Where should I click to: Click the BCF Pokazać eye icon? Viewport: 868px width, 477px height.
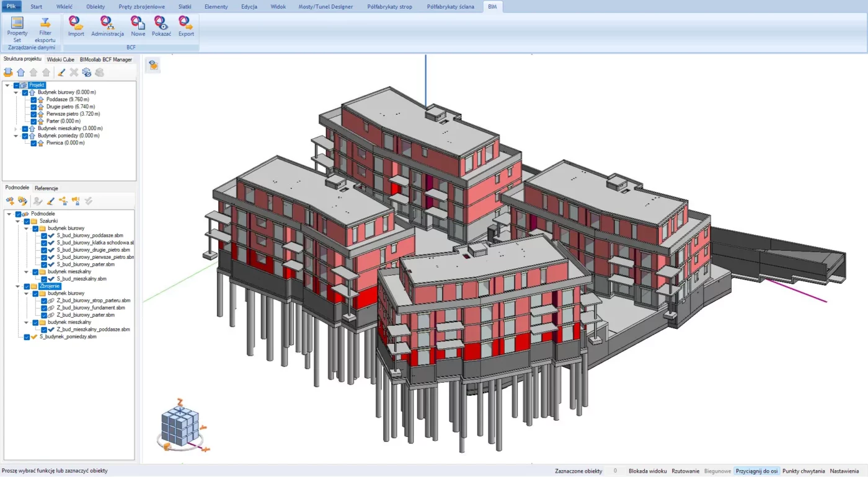(161, 26)
